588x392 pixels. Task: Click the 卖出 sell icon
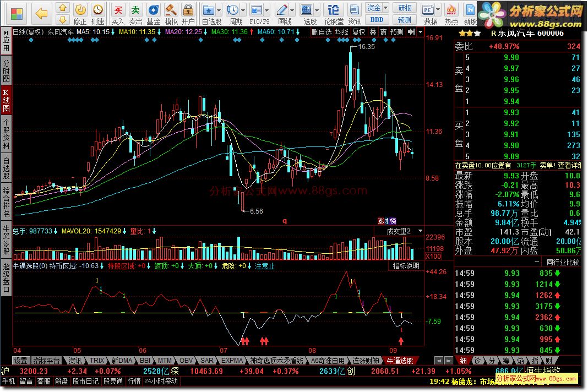[135, 10]
